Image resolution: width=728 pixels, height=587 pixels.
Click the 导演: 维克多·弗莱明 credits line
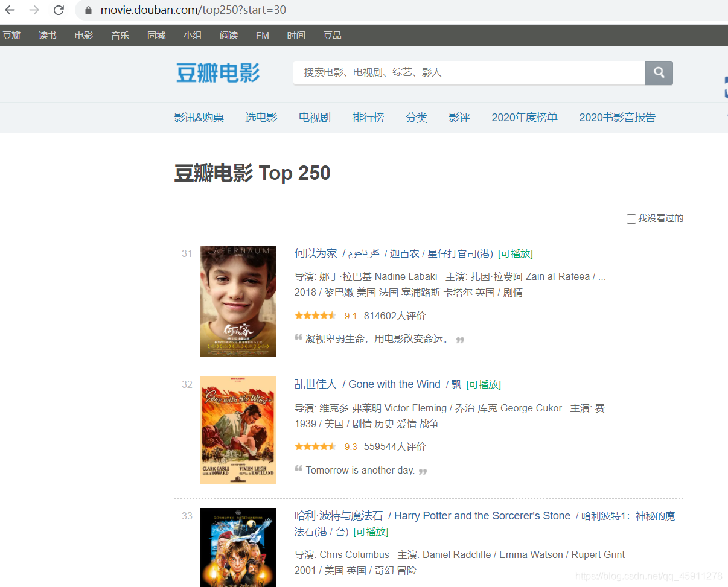tap(453, 408)
